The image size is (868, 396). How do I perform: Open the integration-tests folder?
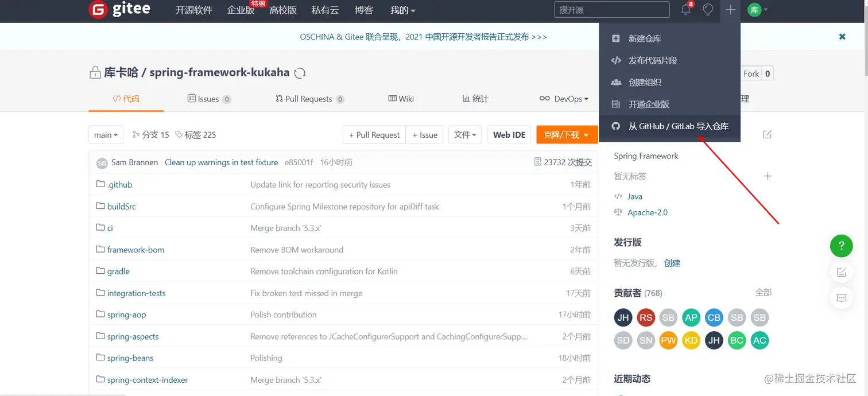pyautogui.click(x=136, y=293)
